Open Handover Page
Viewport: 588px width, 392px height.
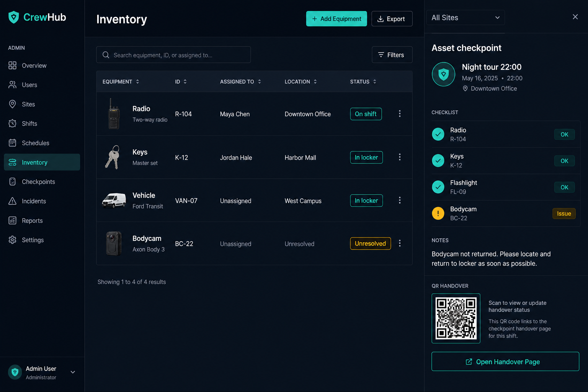pyautogui.click(x=505, y=362)
